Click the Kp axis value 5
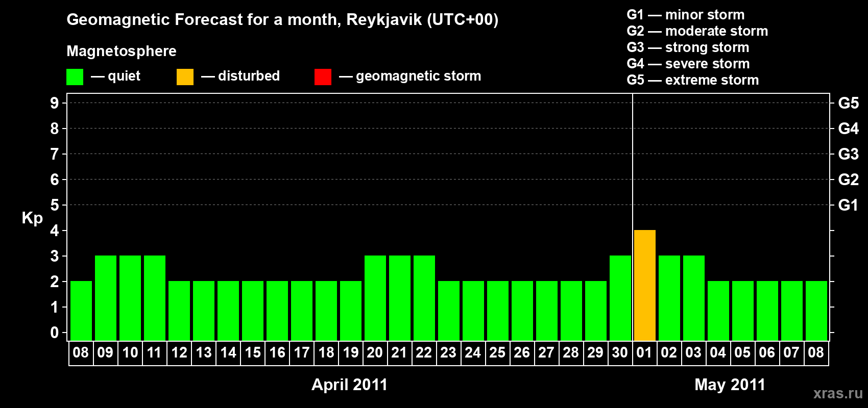This screenshot has width=868, height=408. tap(55, 205)
